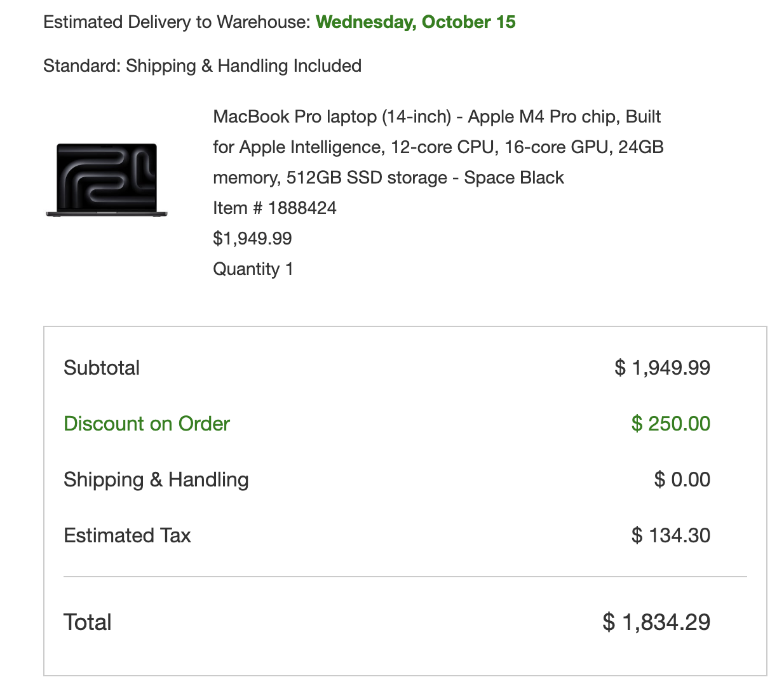Click the Quantity 1 text
This screenshot has width=784, height=696.
tap(253, 269)
